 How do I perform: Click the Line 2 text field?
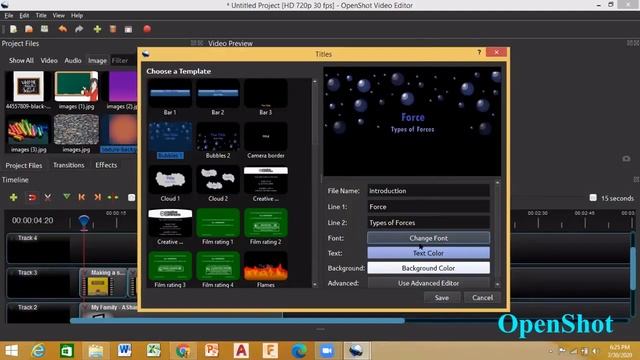pyautogui.click(x=428, y=222)
